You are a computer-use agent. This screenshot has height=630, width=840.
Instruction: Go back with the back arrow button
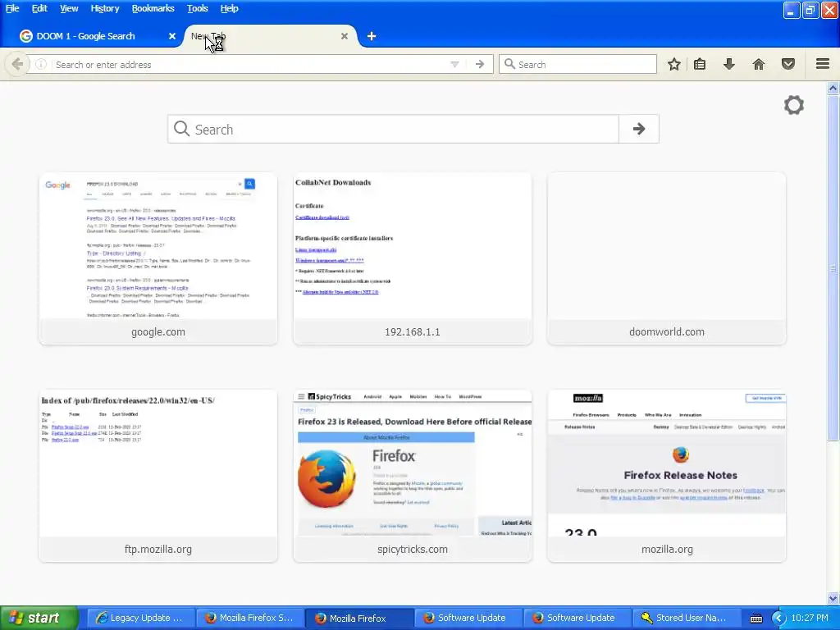(17, 64)
